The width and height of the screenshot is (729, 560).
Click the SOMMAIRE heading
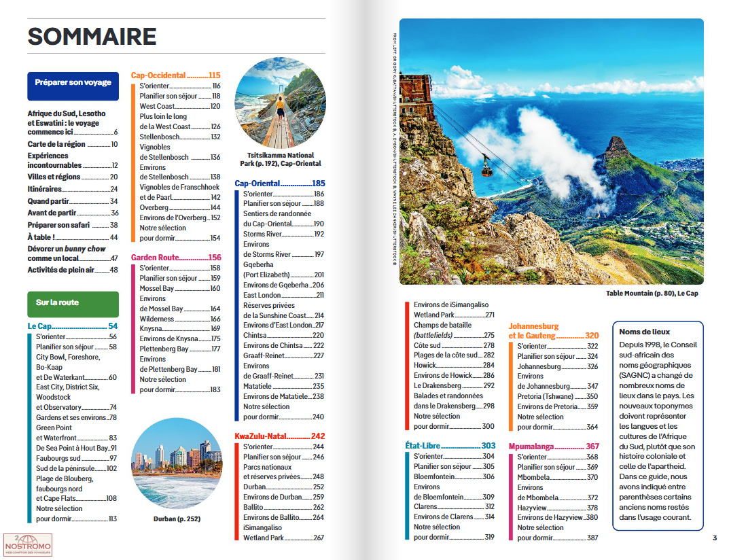click(92, 37)
